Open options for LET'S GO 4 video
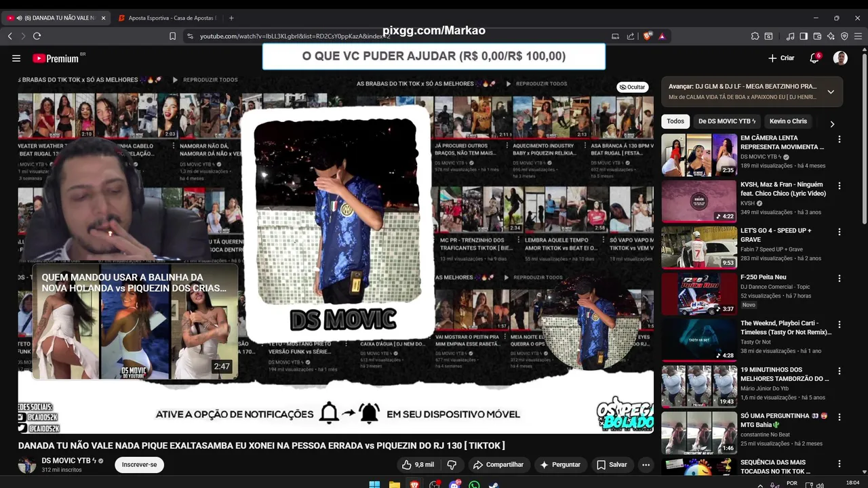Image resolution: width=868 pixels, height=488 pixels. coord(839,232)
